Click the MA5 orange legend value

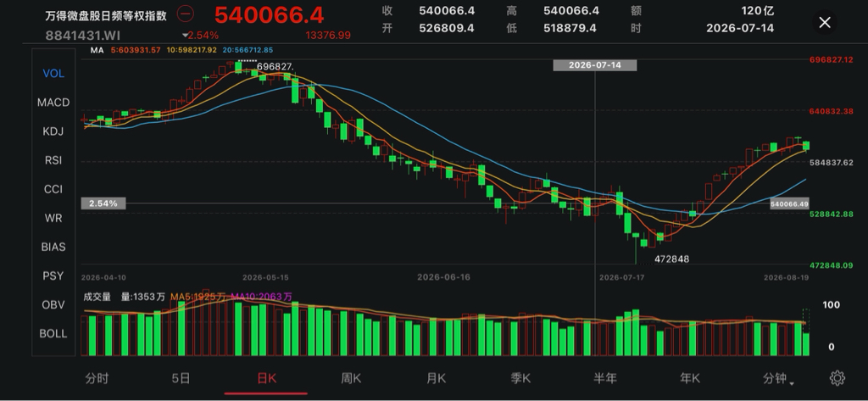(136, 50)
